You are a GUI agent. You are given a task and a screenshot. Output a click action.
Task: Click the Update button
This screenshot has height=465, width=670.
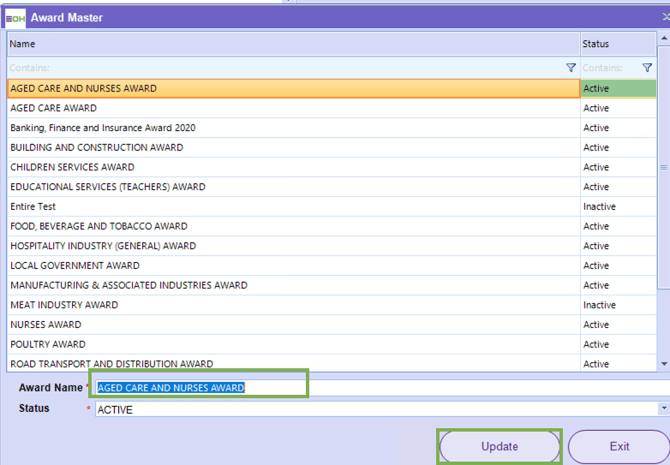click(x=499, y=446)
